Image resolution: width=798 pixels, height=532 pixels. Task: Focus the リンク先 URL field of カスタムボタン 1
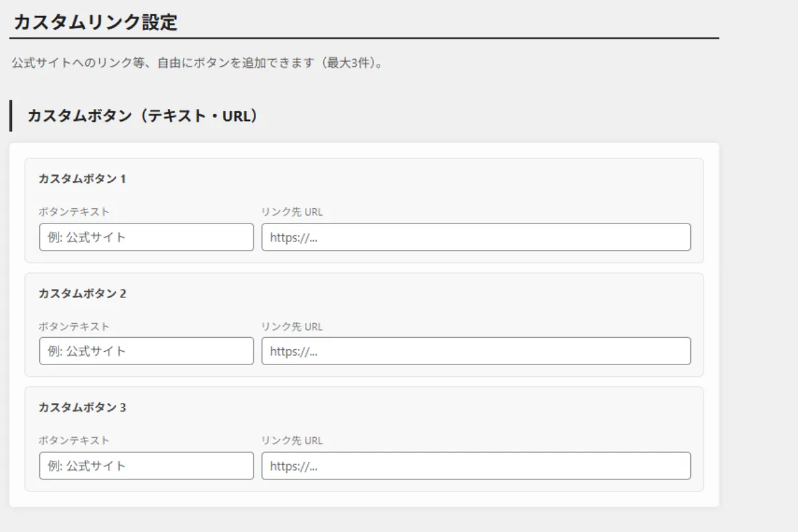pyautogui.click(x=475, y=237)
